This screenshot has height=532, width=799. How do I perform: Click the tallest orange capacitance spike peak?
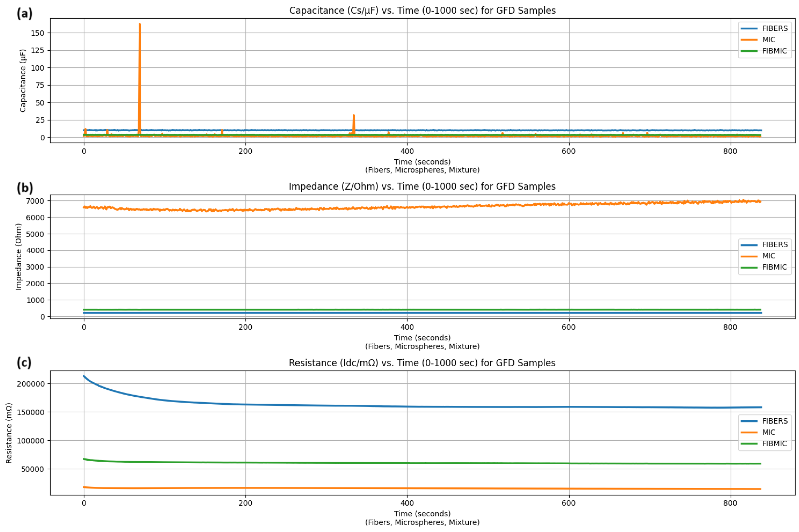[x=140, y=24]
